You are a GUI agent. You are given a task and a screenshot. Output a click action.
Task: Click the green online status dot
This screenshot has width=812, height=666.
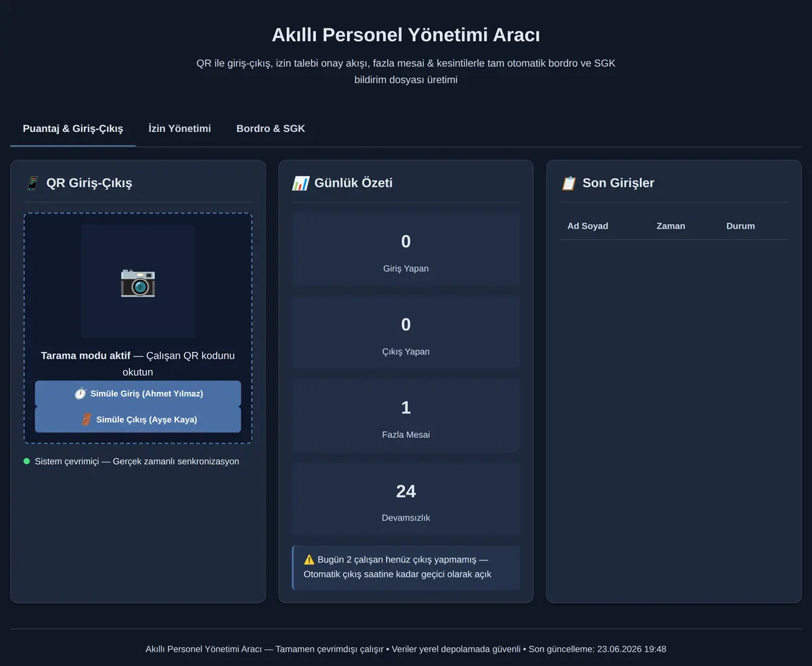coord(27,461)
